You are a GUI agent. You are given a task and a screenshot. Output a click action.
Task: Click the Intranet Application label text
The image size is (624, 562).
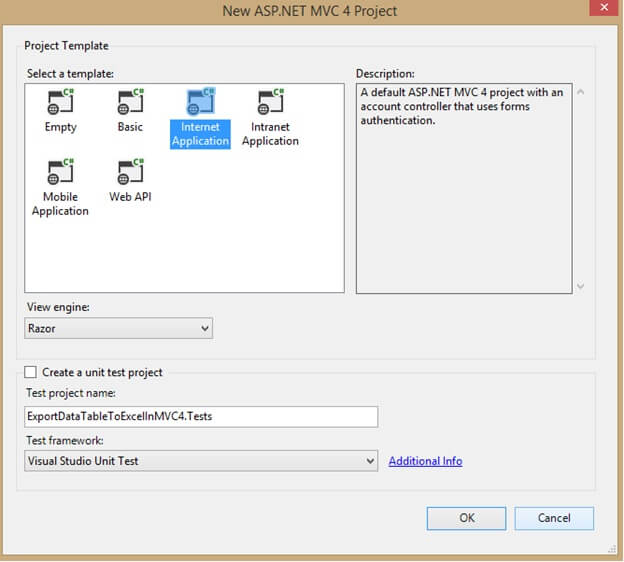[270, 134]
